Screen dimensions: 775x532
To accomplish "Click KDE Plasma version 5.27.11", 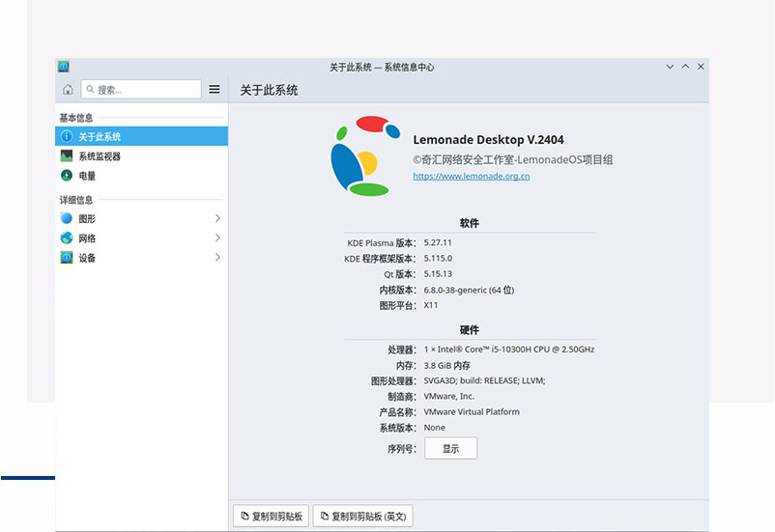I will pos(438,242).
